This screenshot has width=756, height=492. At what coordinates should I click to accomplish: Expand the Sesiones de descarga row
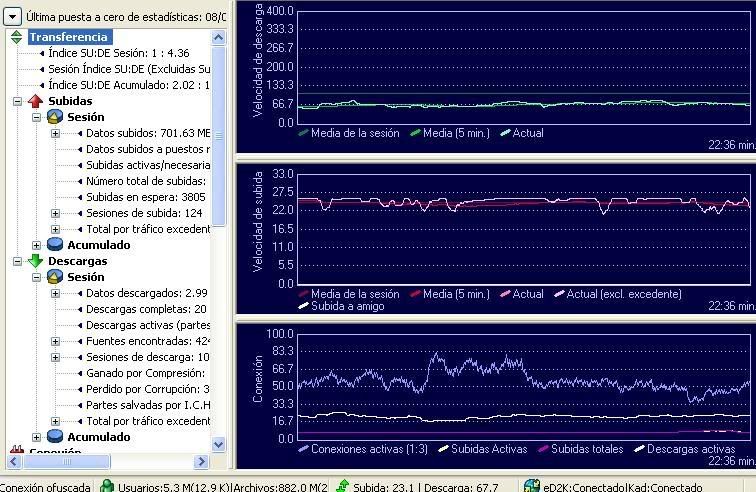coord(55,357)
